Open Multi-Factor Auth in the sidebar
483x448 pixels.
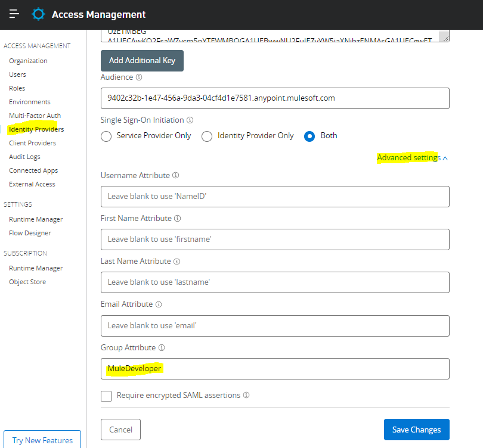coord(35,116)
